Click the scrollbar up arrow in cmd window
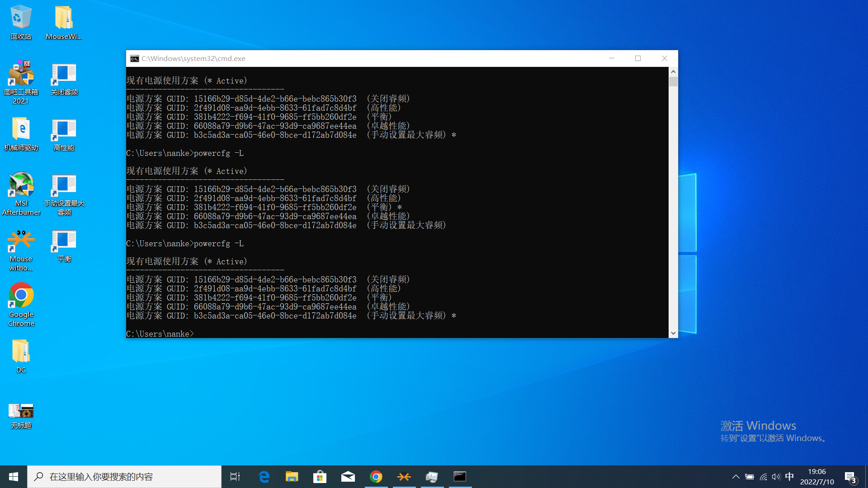Screen dimensions: 868x488 673,71
